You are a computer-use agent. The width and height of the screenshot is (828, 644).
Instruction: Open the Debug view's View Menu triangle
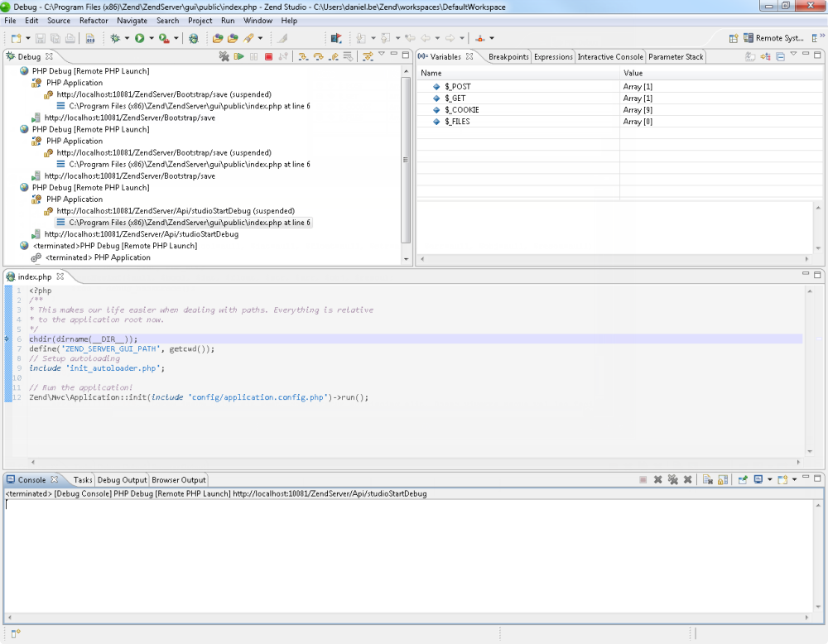point(382,55)
